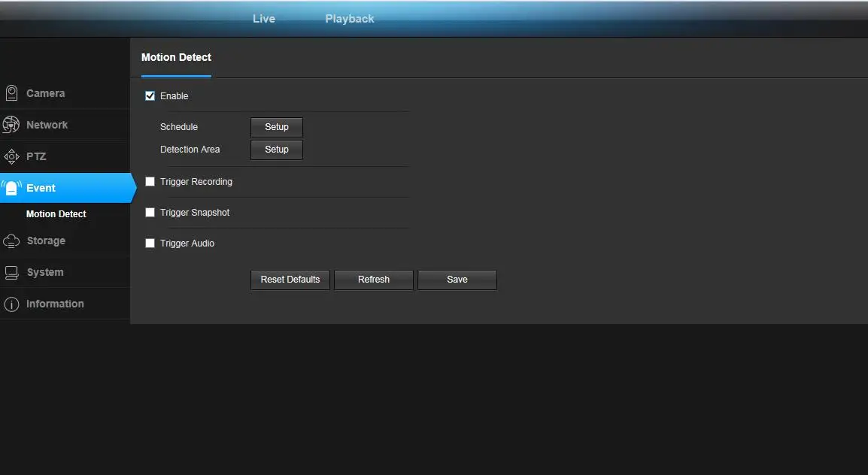868x475 pixels.
Task: Open System settings label
Action: click(x=45, y=273)
